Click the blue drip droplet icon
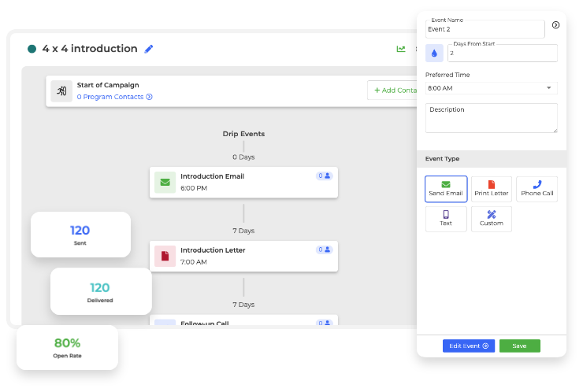583x392 pixels. pyautogui.click(x=434, y=54)
